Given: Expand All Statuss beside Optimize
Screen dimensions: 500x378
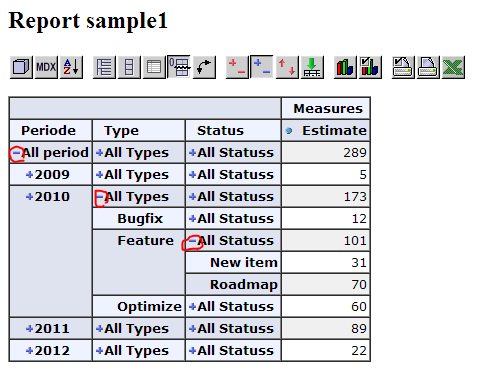Looking at the screenshot, I should pos(192,307).
